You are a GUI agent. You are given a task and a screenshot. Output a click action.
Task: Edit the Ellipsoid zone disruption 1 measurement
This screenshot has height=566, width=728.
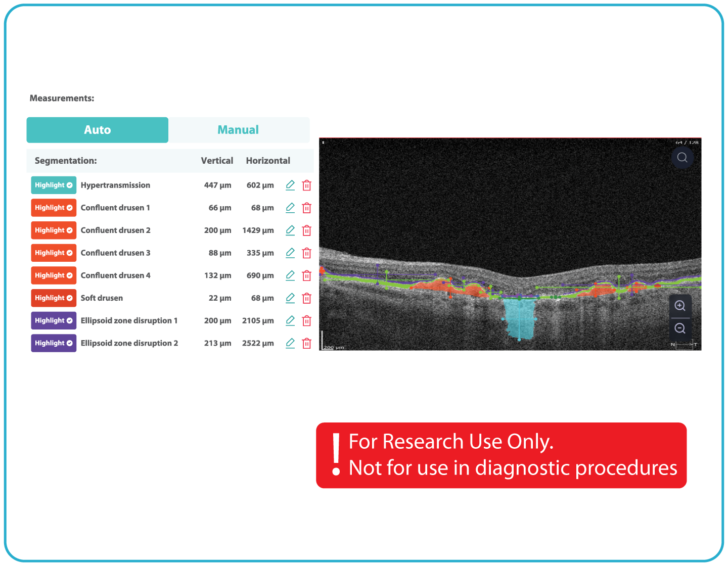click(290, 320)
